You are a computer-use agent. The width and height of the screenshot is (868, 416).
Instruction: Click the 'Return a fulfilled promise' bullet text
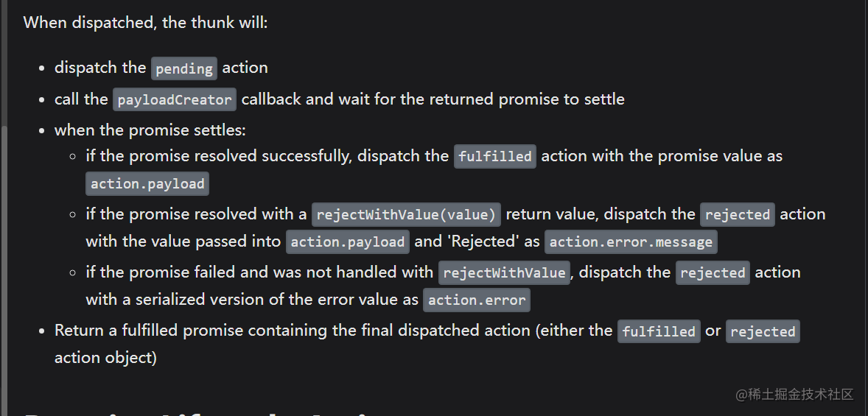tap(148, 331)
